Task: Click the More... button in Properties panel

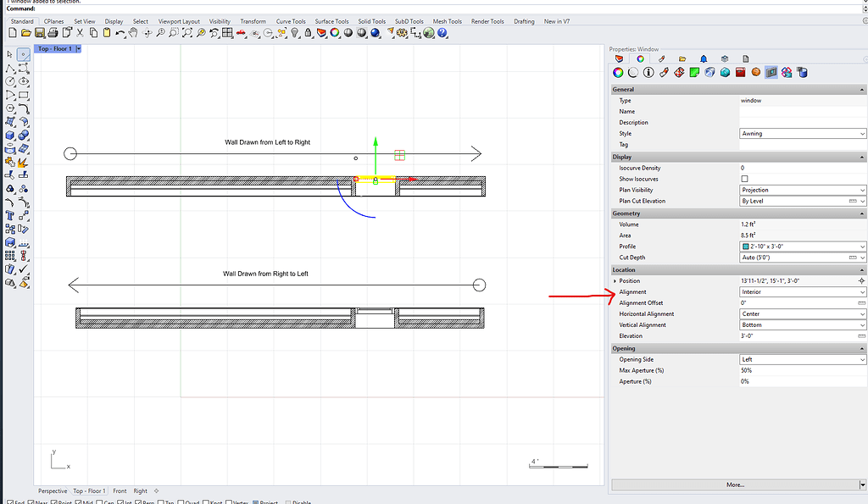Action: (737, 484)
